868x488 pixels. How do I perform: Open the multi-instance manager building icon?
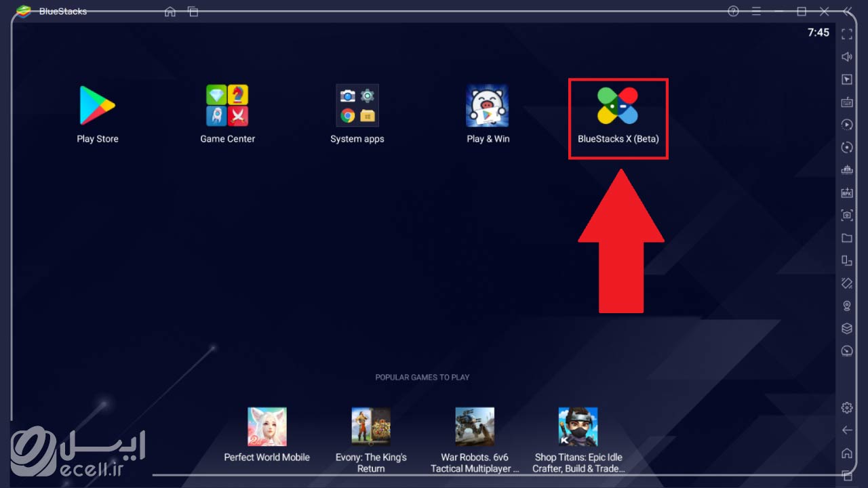coord(847,169)
